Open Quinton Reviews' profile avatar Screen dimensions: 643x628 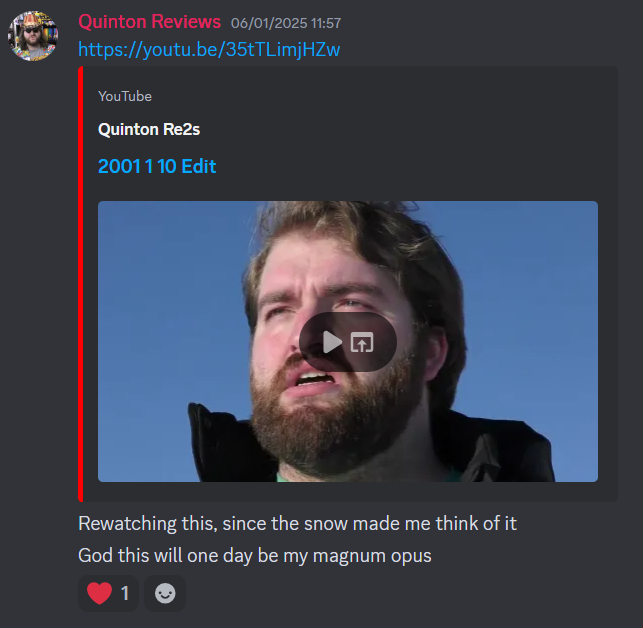coord(33,36)
